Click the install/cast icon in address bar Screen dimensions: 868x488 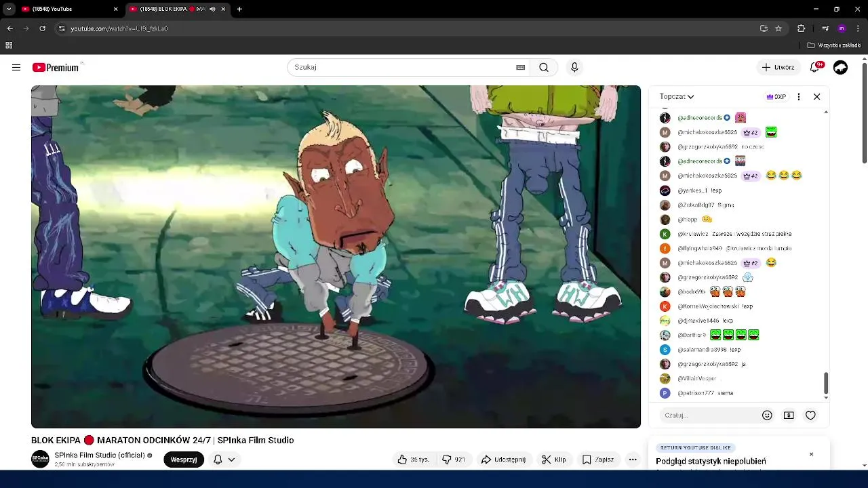pyautogui.click(x=764, y=28)
